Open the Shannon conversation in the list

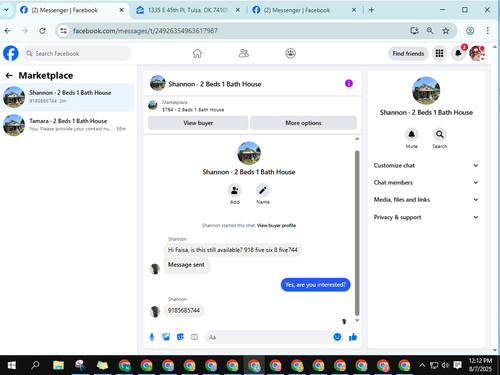[x=67, y=97]
